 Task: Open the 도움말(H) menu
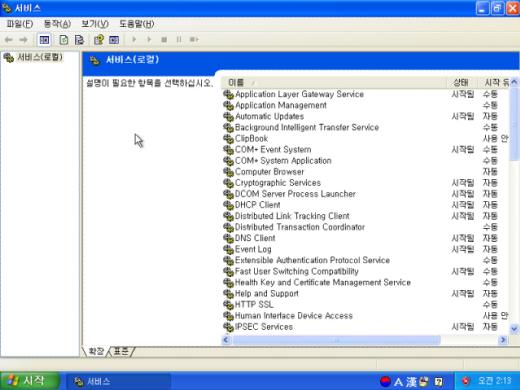[x=137, y=24]
